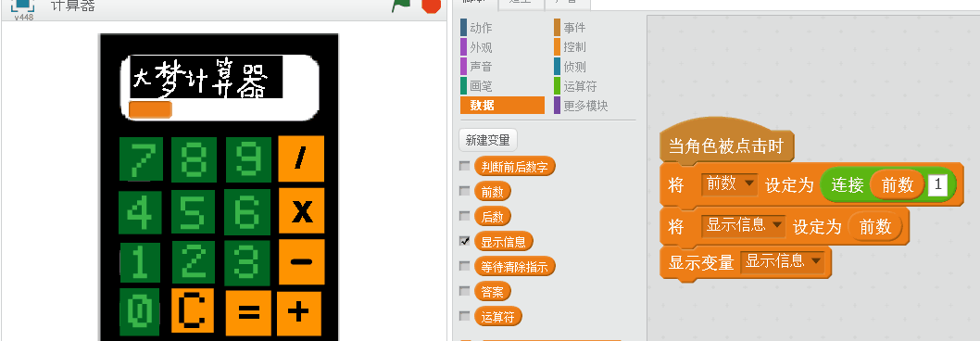Click the 新建变量 button
Screen dimensions: 980x341
(487, 140)
